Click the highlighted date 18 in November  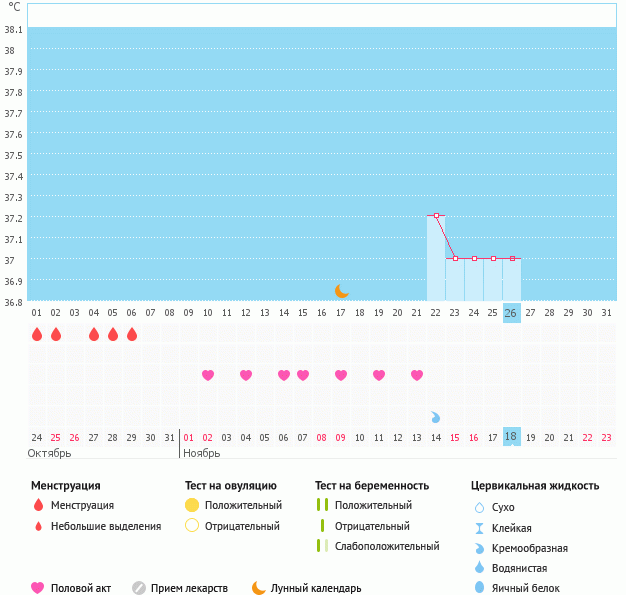click(x=512, y=436)
